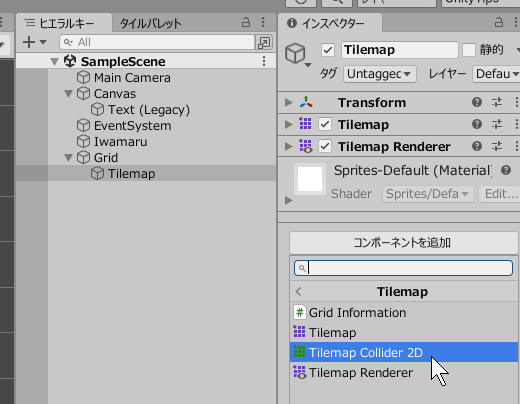Click the Tilemap Renderer component icon

(306, 146)
